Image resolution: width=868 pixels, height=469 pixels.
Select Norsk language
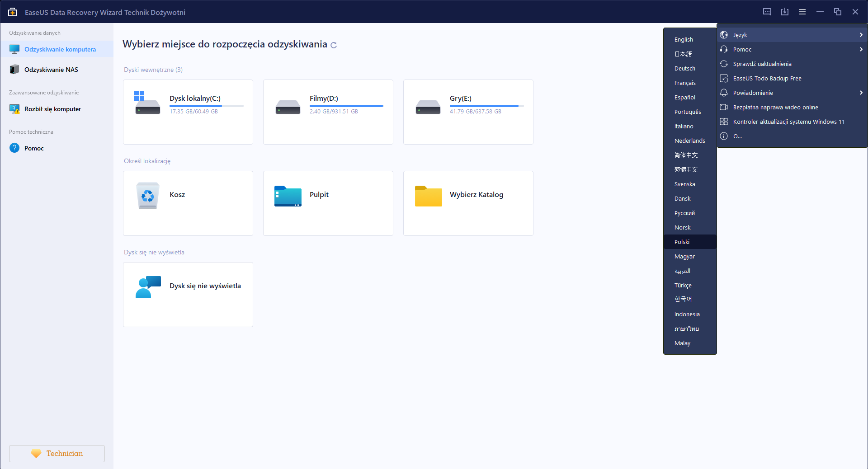690,228
